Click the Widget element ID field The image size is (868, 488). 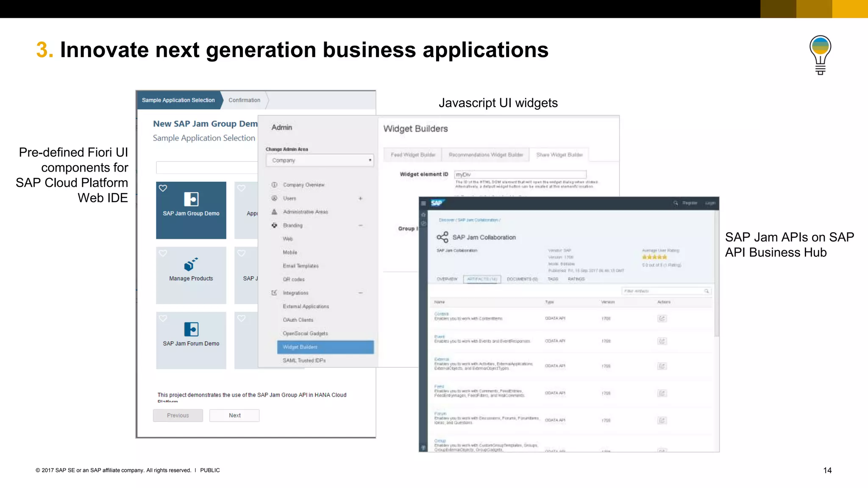click(x=520, y=175)
